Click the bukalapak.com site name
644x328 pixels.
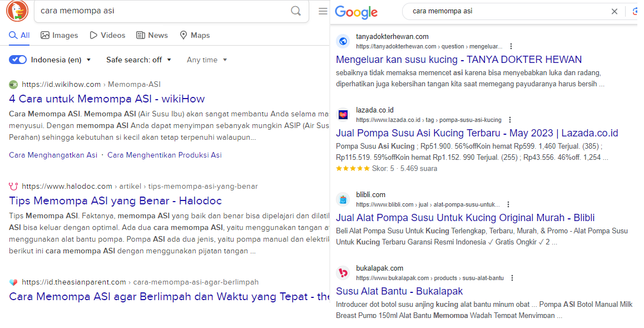[x=379, y=268]
